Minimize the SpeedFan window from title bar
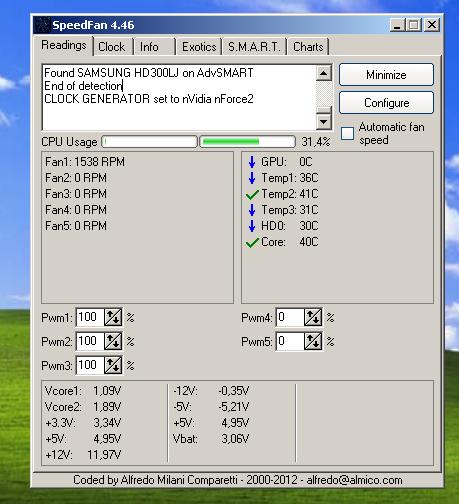Viewport: 459px width, 504px height. [398, 25]
